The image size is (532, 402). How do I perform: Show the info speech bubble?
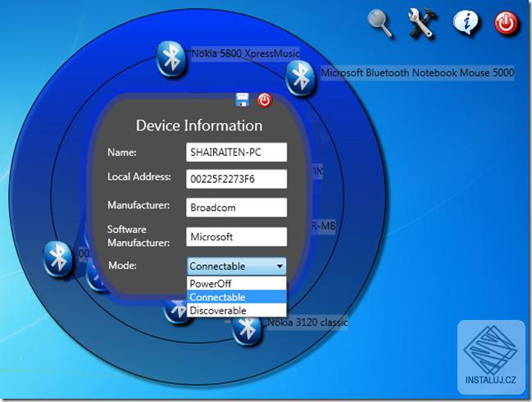pyautogui.click(x=466, y=23)
